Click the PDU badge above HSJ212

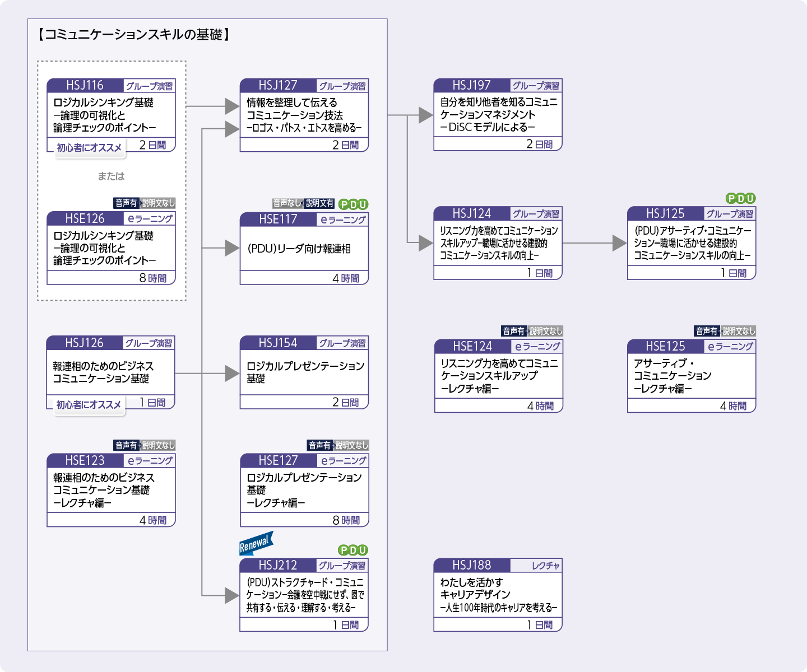pyautogui.click(x=354, y=550)
